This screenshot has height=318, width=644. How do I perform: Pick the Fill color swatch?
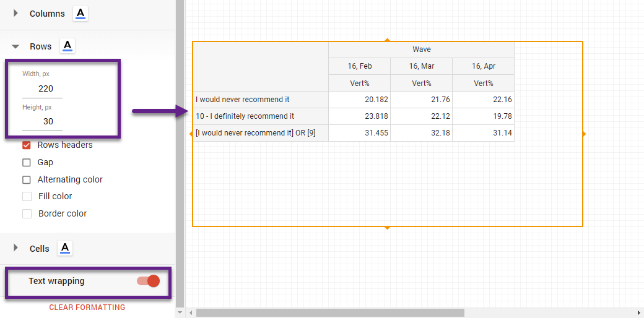pyautogui.click(x=27, y=197)
